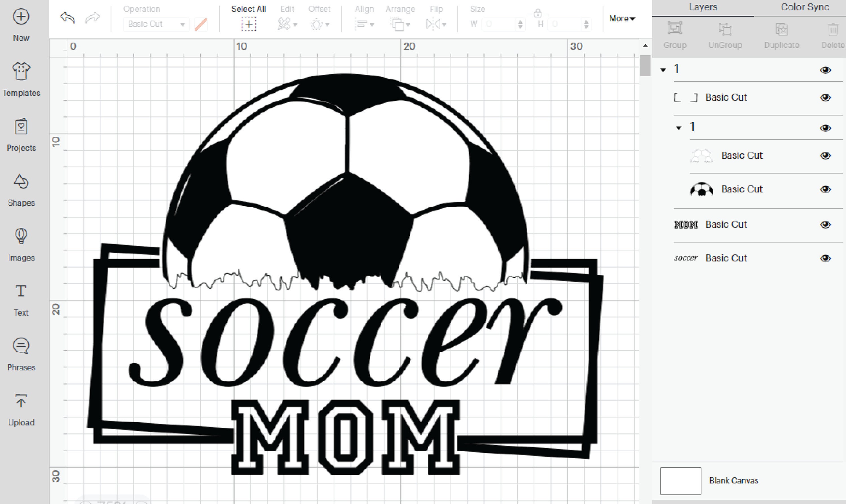Switch to the Color Sync tab
Viewport: 846px width, 504px height.
point(803,7)
